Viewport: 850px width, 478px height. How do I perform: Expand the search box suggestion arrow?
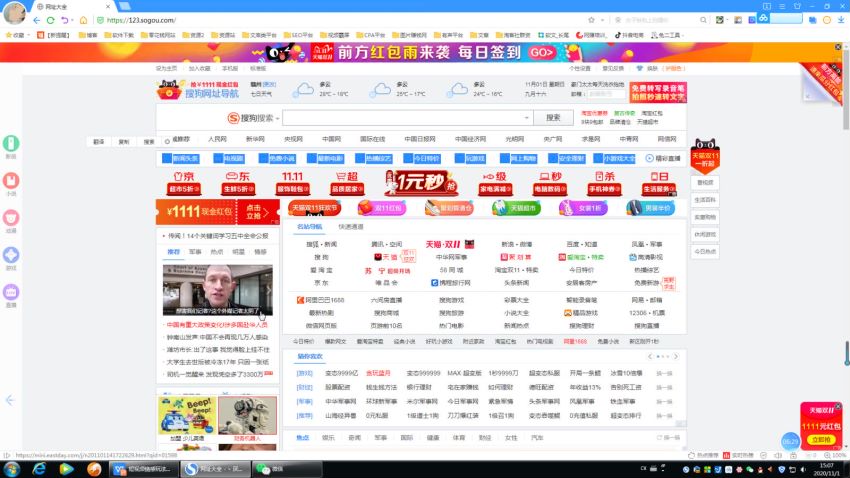pyautogui.click(x=526, y=118)
